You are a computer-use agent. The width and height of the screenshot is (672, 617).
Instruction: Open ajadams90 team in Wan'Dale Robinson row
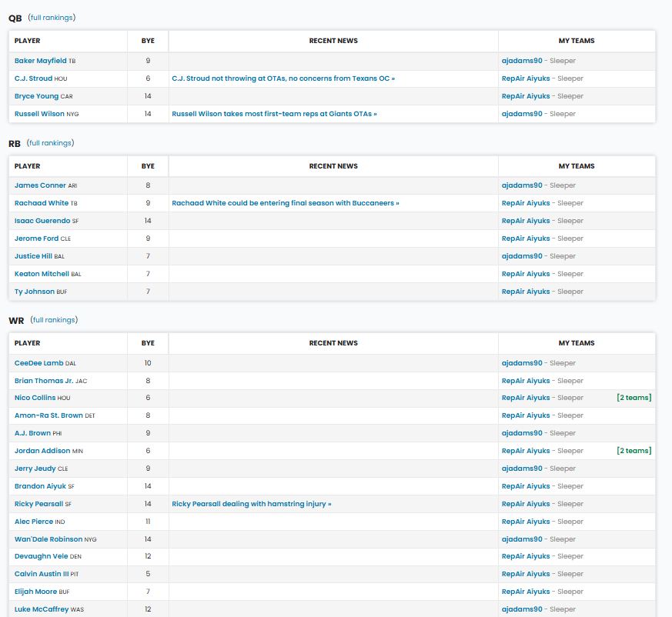click(x=522, y=539)
